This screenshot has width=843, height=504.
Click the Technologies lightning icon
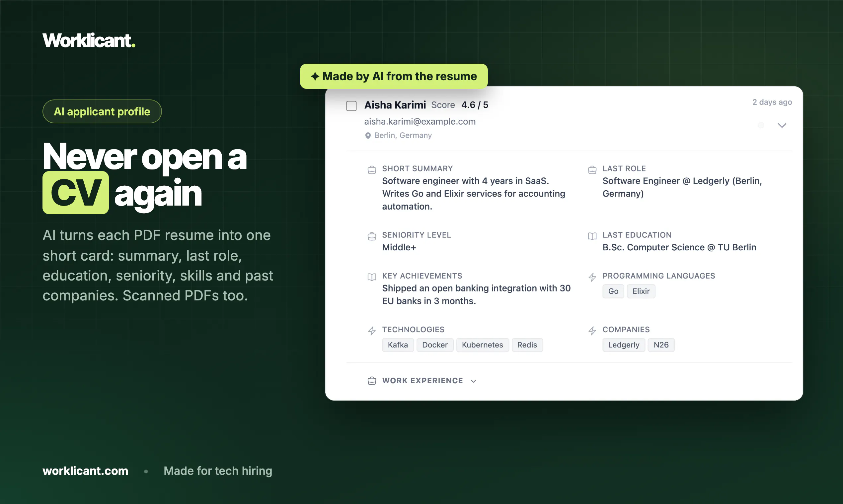point(372,331)
